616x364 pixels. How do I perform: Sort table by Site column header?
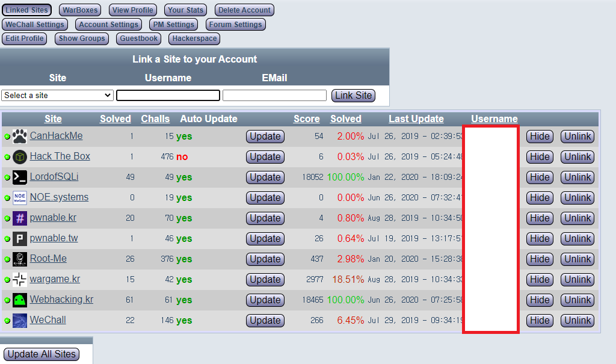tap(53, 119)
